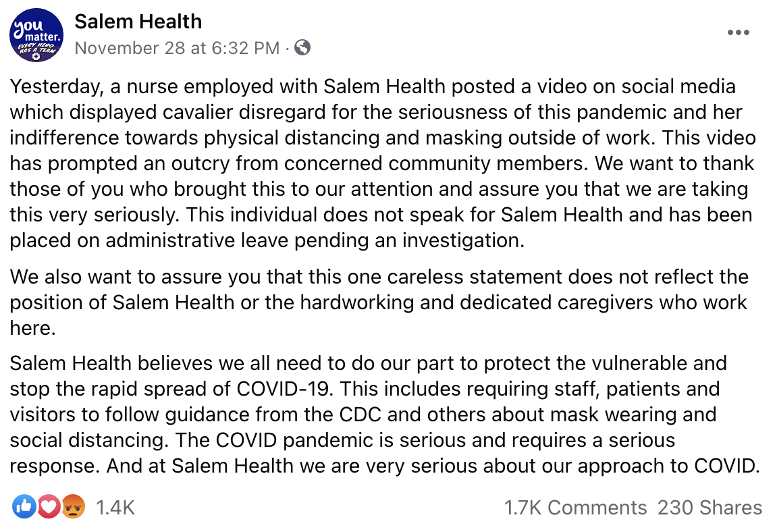Click the 'you matter' logo text in avatar
This screenshot has height=532, width=775.
pos(36,30)
